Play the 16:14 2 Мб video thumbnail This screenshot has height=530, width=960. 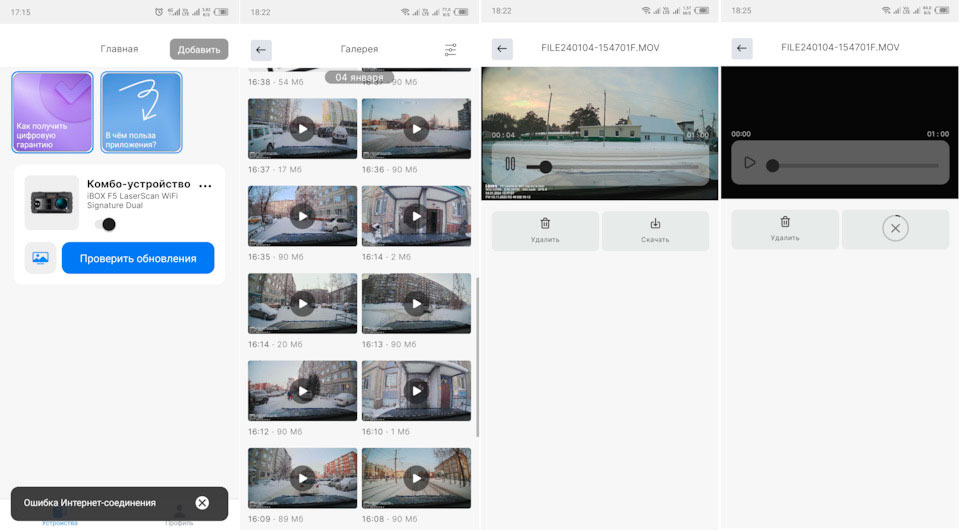pyautogui.click(x=416, y=216)
